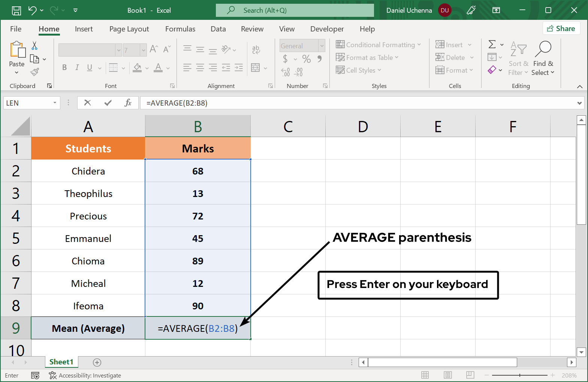Click the Undo arrow icon
Screen dimensions: 588x382
32,10
